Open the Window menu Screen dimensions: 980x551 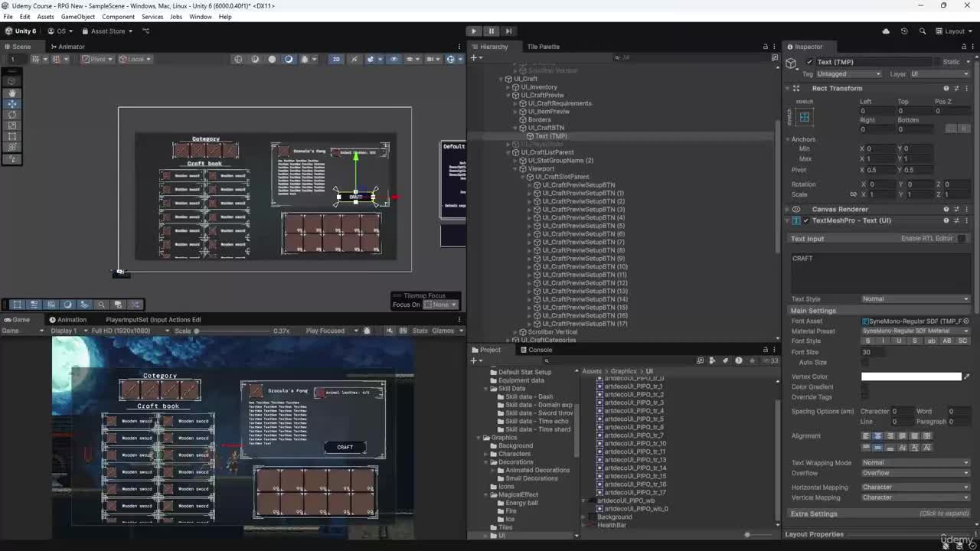coord(200,17)
